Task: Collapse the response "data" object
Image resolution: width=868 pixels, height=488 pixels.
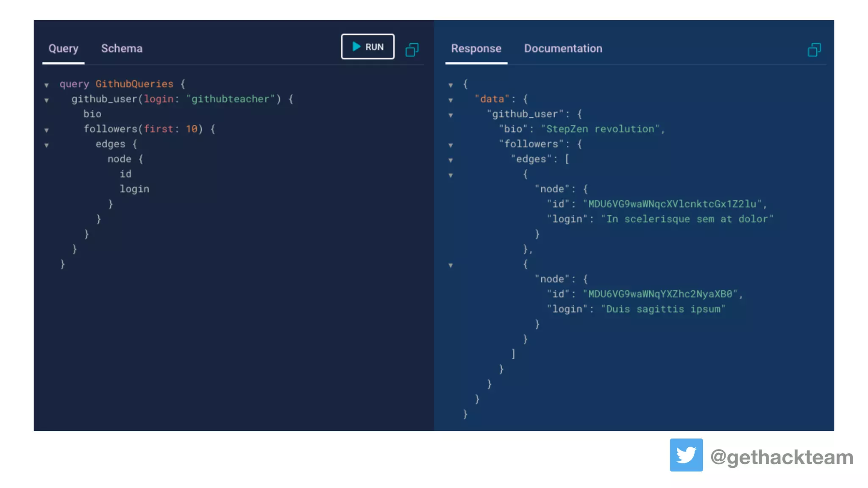Action: coord(451,100)
